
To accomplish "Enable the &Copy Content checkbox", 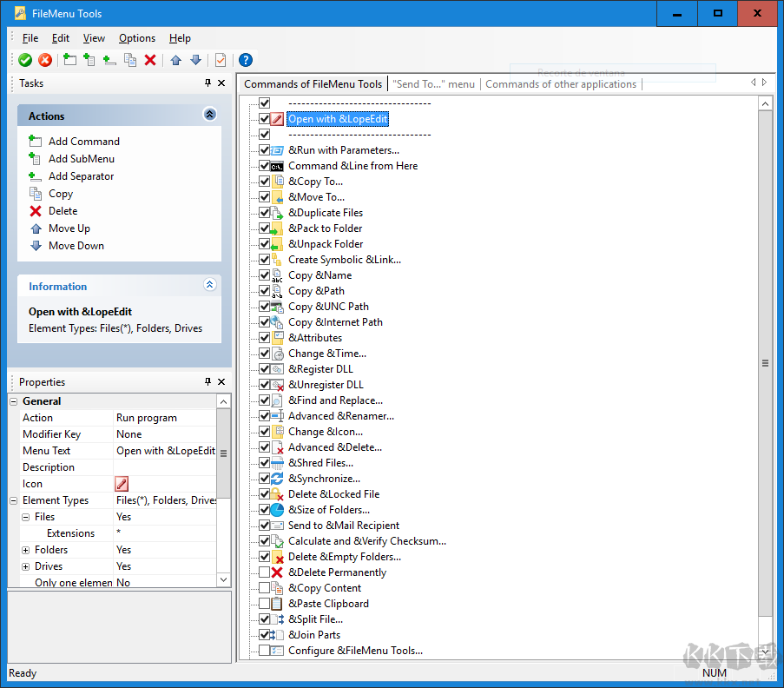I will coord(265,588).
